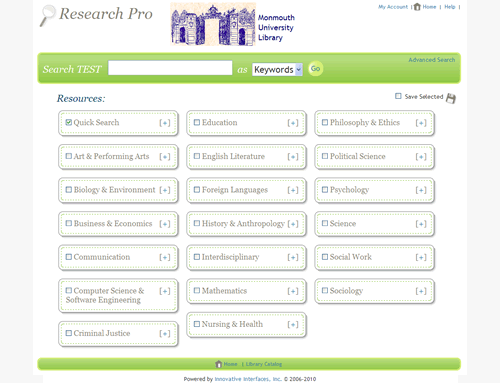
Task: Expand the Art & Performing Arts category
Action: [165, 157]
